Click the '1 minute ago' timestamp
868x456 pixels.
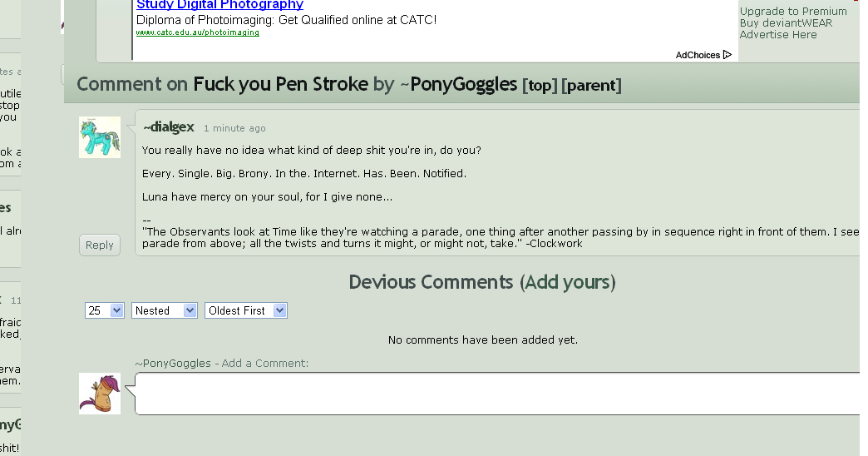pos(234,128)
